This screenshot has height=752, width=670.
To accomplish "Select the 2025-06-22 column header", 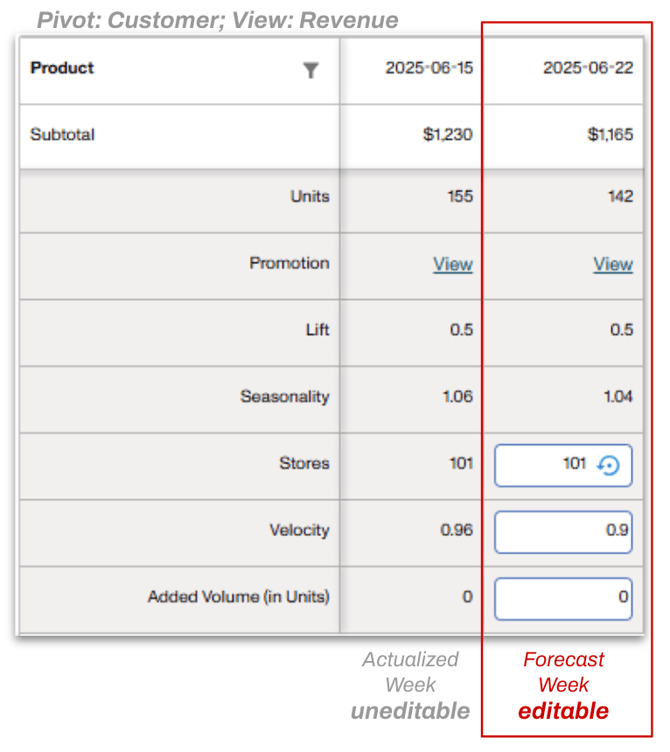I will tap(588, 68).
